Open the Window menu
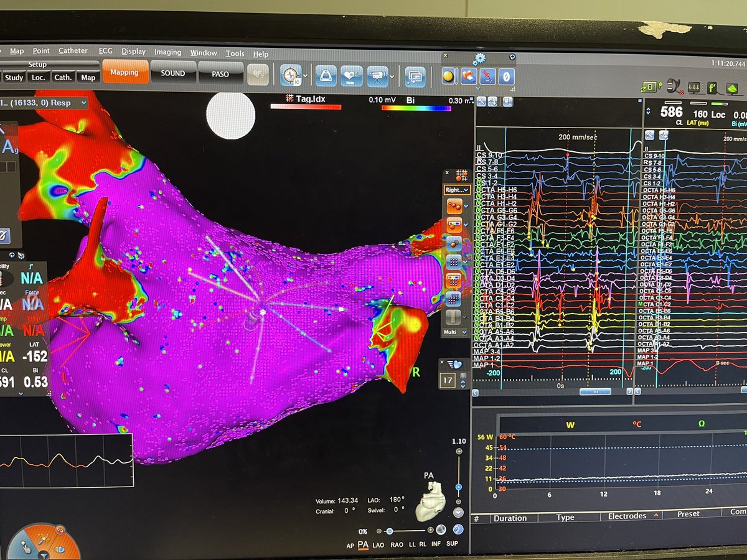Screen dimensions: 747x560 pos(204,53)
